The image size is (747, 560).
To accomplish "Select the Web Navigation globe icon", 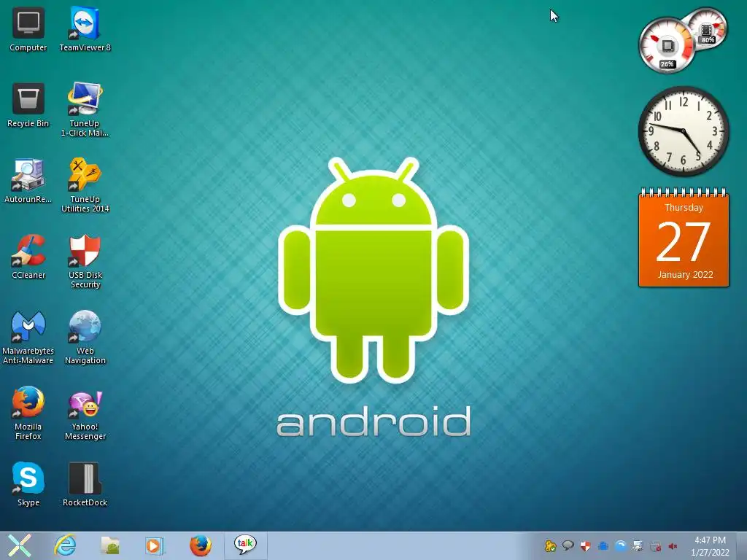I will click(85, 337).
